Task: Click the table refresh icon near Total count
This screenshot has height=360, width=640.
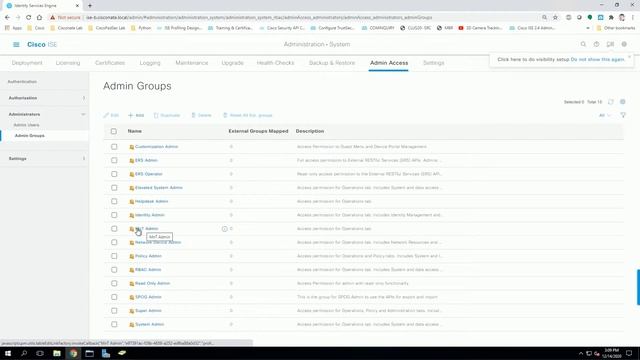Action: (x=611, y=102)
